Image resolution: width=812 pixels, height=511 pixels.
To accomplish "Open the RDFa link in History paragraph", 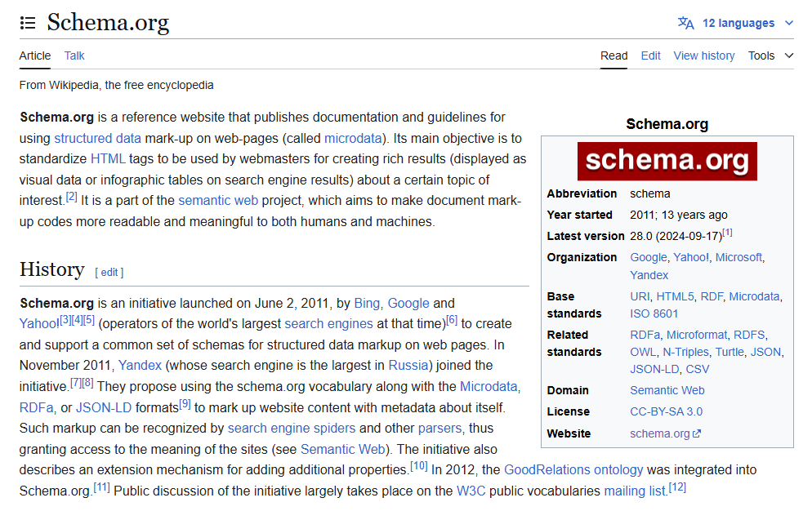I will [x=36, y=407].
